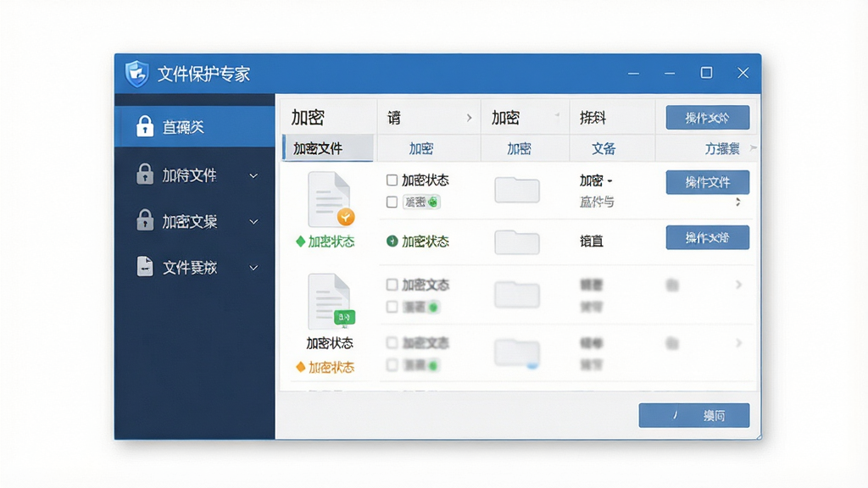Tick the bottom-most checkbox with green dot tag
Viewport: 868px width, 488px height.
click(392, 365)
